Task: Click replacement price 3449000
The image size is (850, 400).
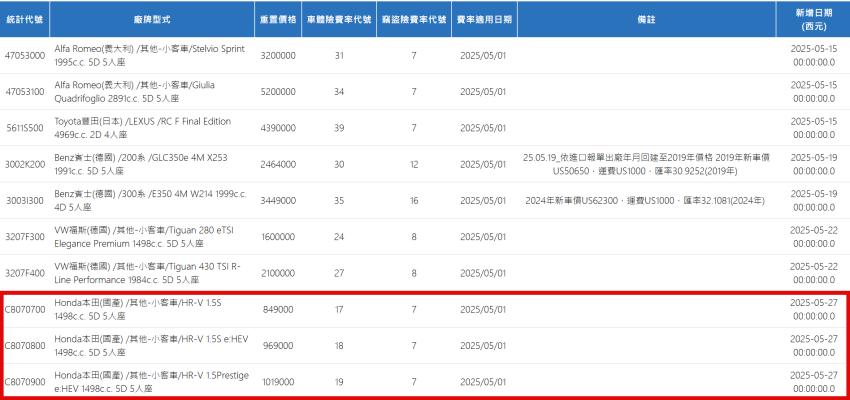Action: coord(278,201)
